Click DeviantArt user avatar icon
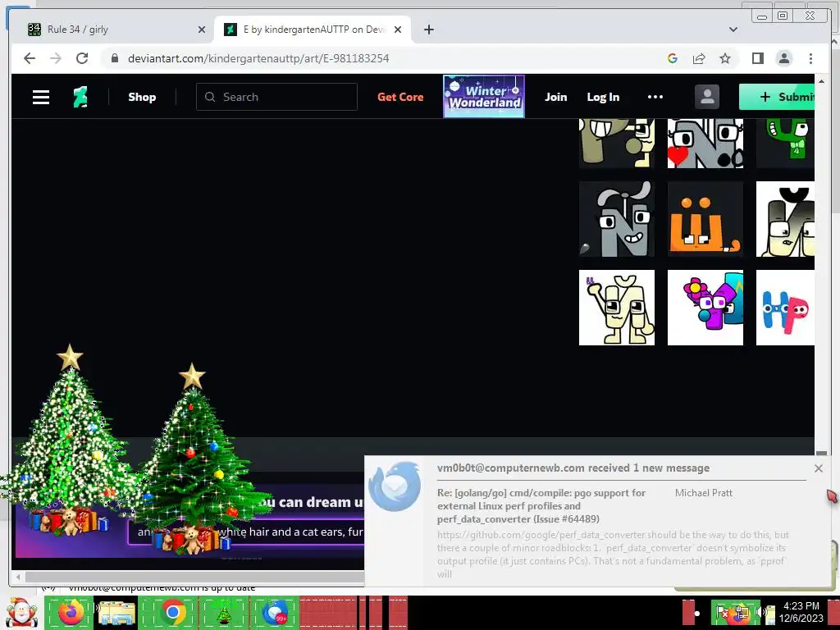 (706, 97)
